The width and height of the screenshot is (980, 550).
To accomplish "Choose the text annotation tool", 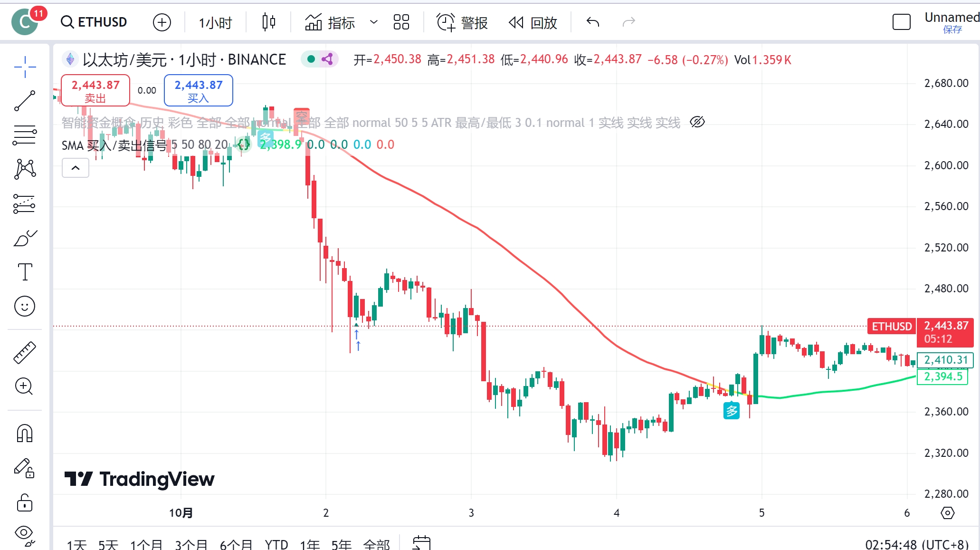I will point(25,272).
